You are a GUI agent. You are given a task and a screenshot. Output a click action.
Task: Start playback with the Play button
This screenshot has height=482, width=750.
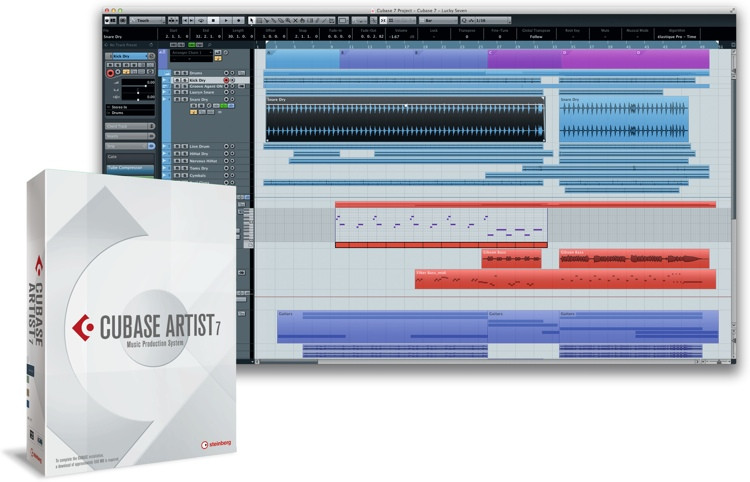pyautogui.click(x=226, y=21)
